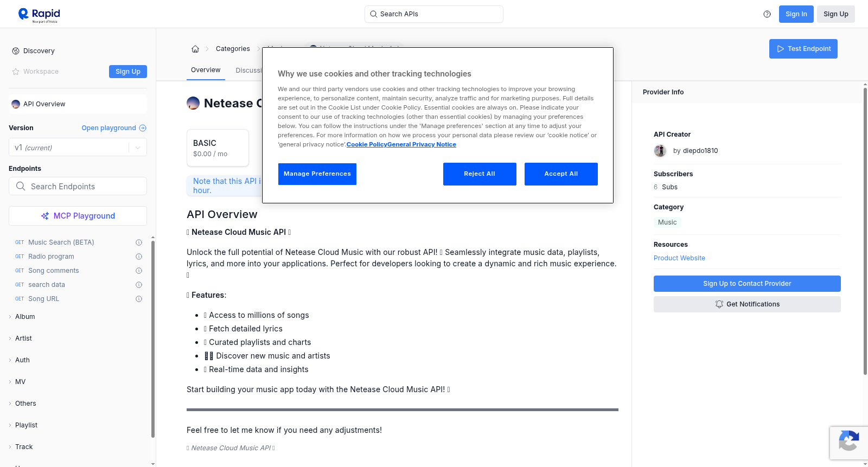Open the Song URL endpoint
The image size is (868, 467).
(x=43, y=299)
